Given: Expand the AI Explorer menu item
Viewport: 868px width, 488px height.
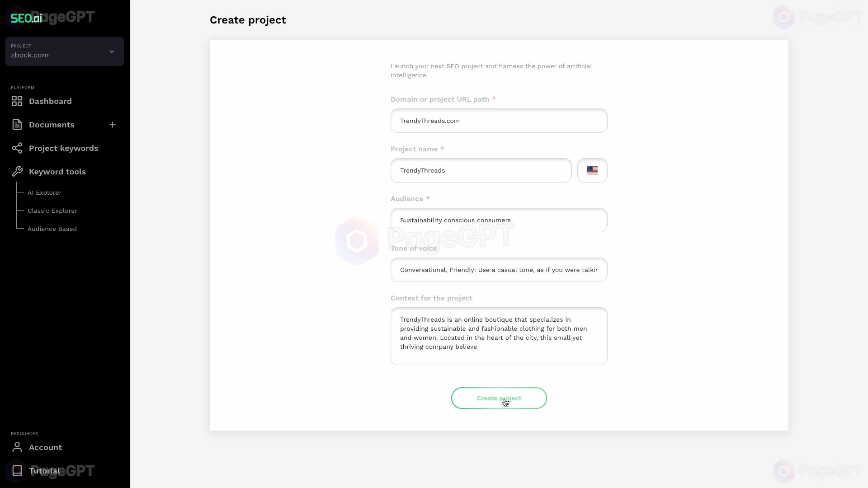Looking at the screenshot, I should (x=45, y=192).
